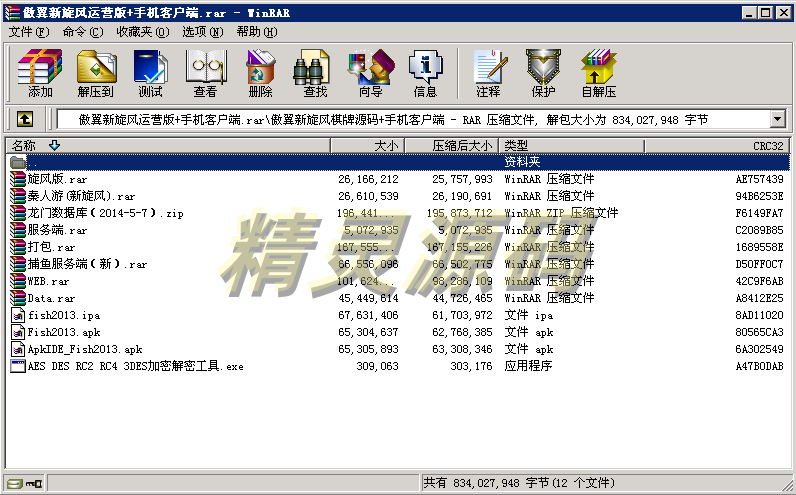796x495 pixels.
Task: Select file 秦人游(新旋风).rar
Action: (81, 196)
